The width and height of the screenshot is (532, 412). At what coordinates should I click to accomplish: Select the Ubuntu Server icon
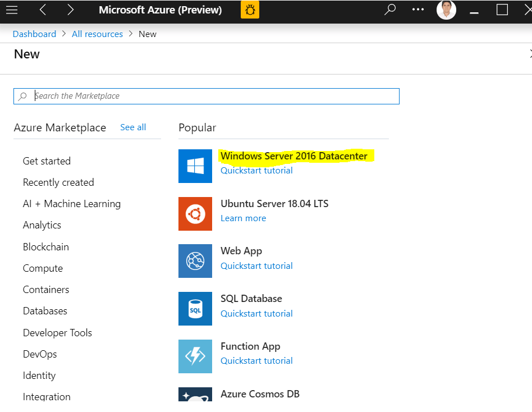pyautogui.click(x=195, y=213)
